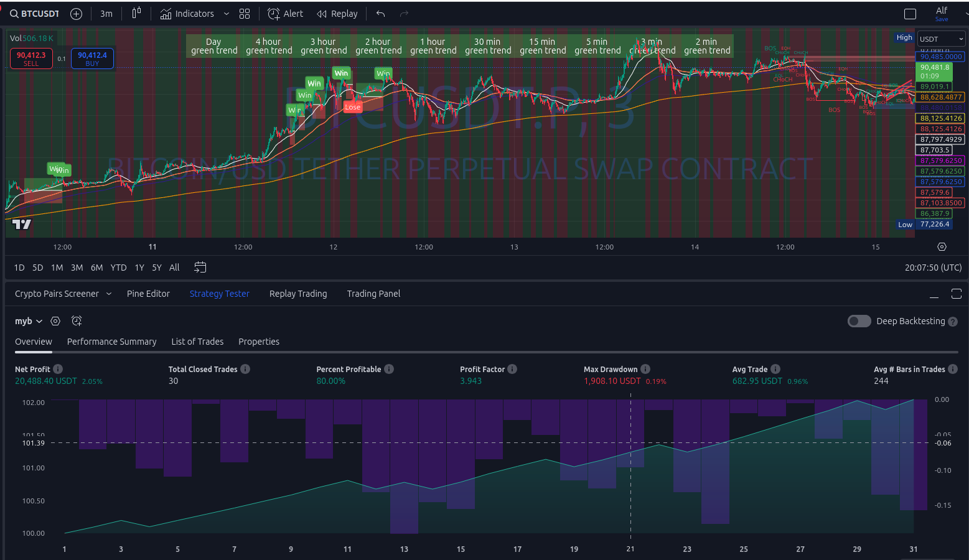Viewport: 969px width, 560px height.
Task: Enable the Deep Backtesting toggle
Action: [859, 321]
